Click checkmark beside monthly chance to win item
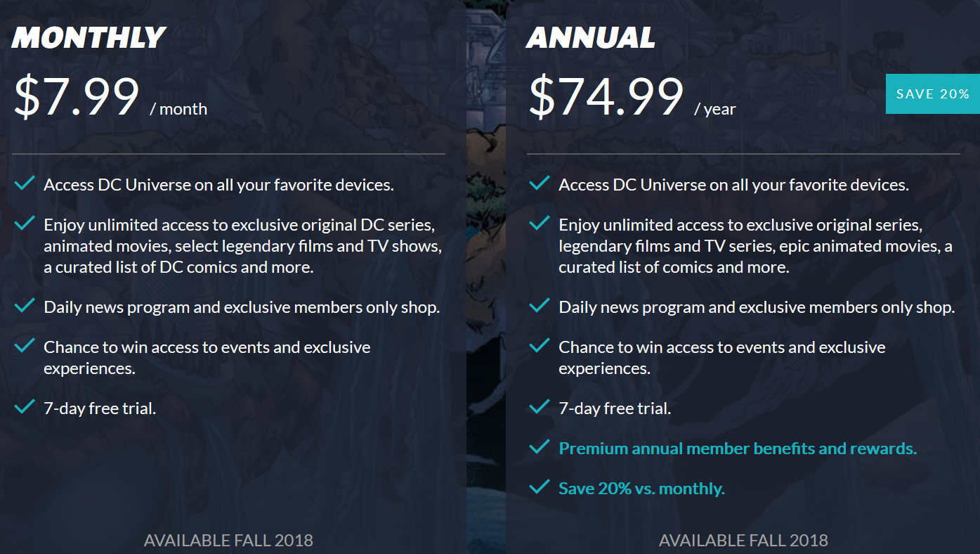 25,346
